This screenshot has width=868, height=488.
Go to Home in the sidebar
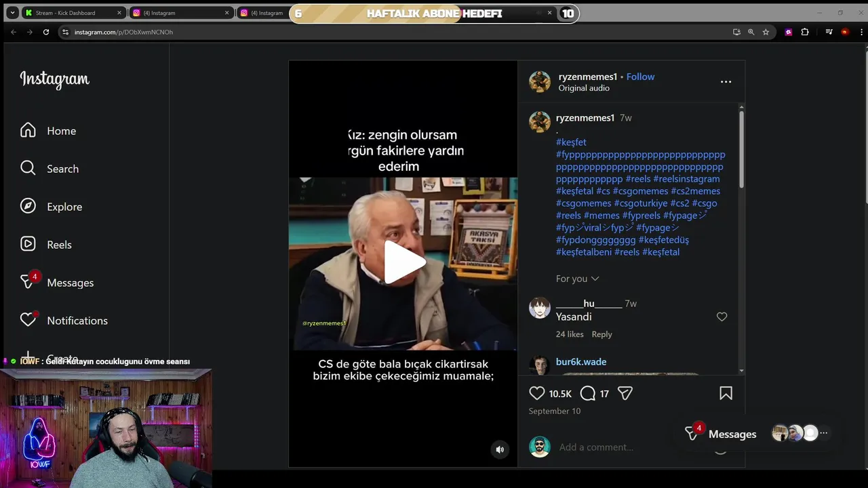click(47, 131)
